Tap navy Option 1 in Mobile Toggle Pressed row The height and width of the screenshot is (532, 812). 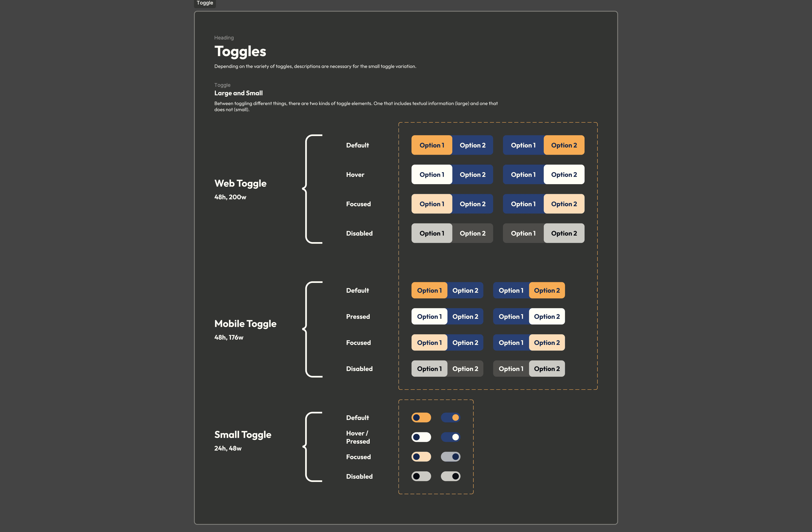click(511, 316)
